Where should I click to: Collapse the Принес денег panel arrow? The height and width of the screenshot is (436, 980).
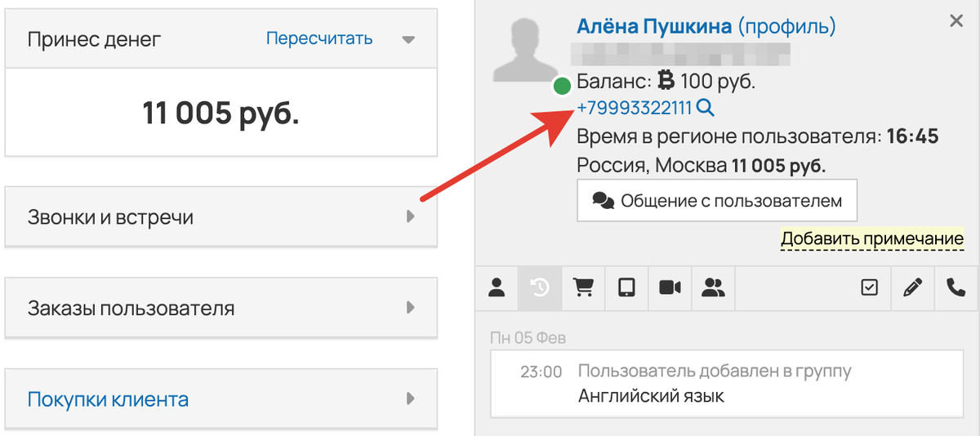409,39
